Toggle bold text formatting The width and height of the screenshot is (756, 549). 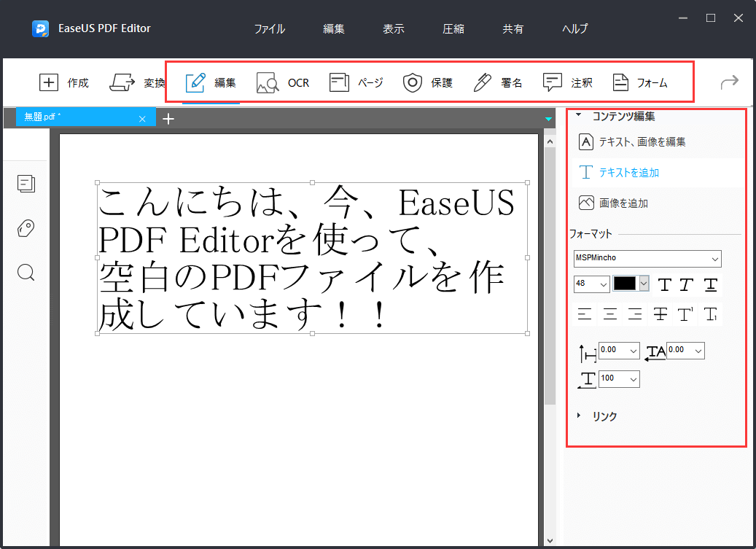tap(663, 284)
